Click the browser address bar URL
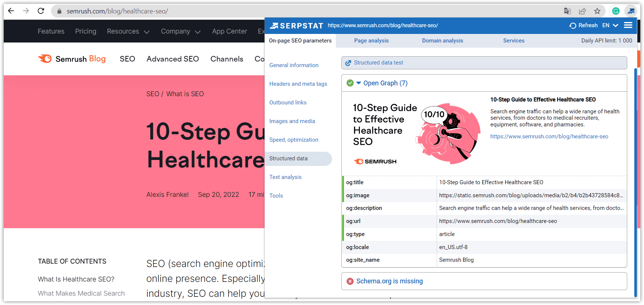This screenshot has width=644, height=305. click(117, 11)
